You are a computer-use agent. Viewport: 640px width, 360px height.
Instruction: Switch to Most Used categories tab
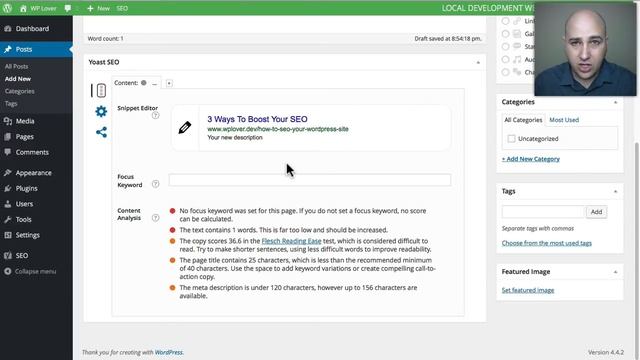point(564,120)
